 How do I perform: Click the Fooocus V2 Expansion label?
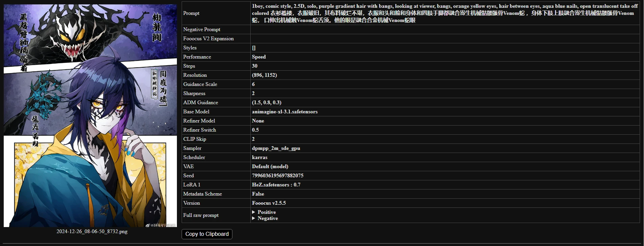tap(209, 39)
